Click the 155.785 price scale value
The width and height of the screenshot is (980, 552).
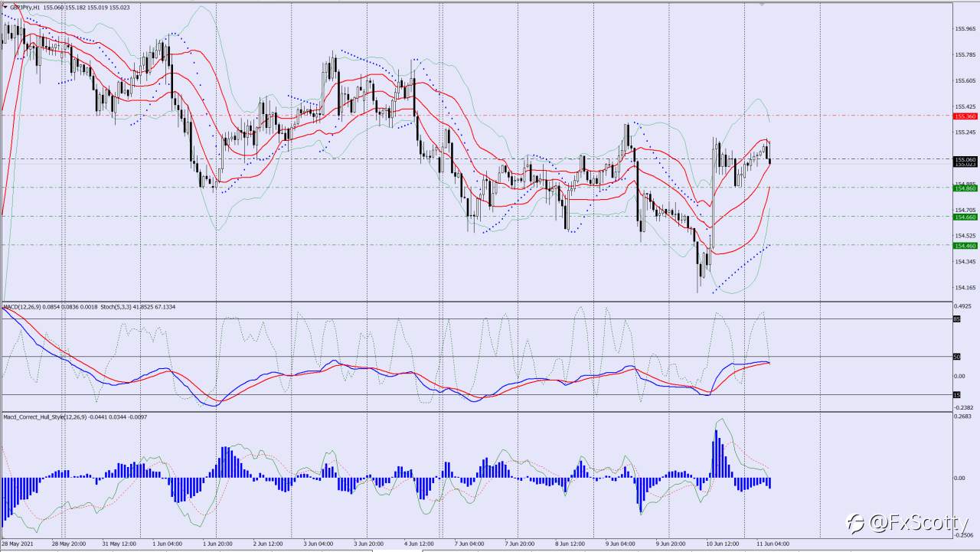[965, 55]
